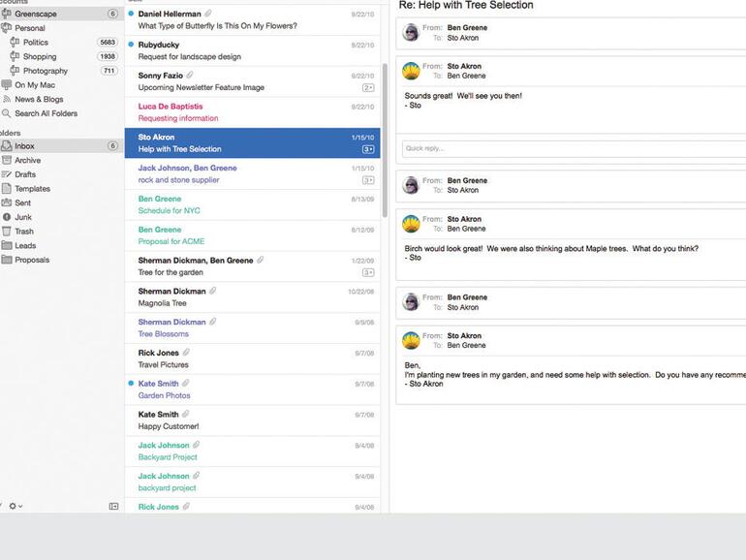Image resolution: width=746 pixels, height=560 pixels.
Task: Open the Greenscape account
Action: coord(36,14)
